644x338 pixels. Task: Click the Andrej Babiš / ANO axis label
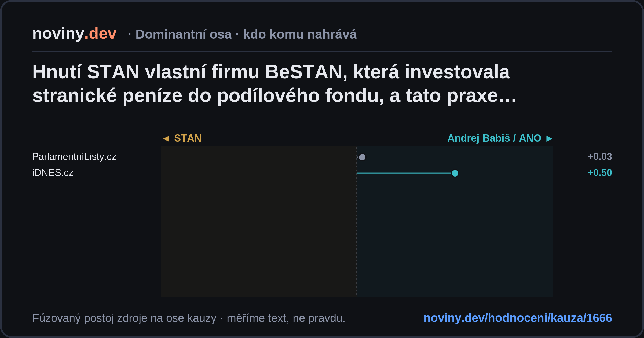[x=494, y=138]
